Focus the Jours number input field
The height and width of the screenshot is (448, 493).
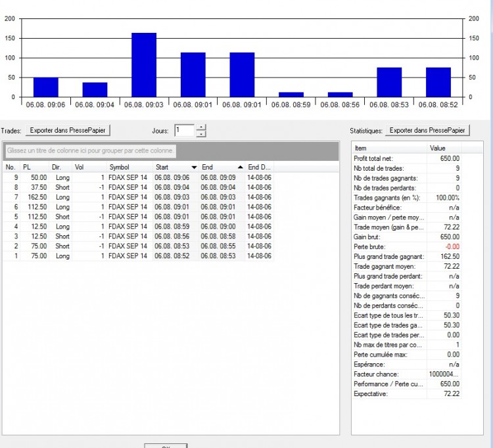tap(185, 130)
